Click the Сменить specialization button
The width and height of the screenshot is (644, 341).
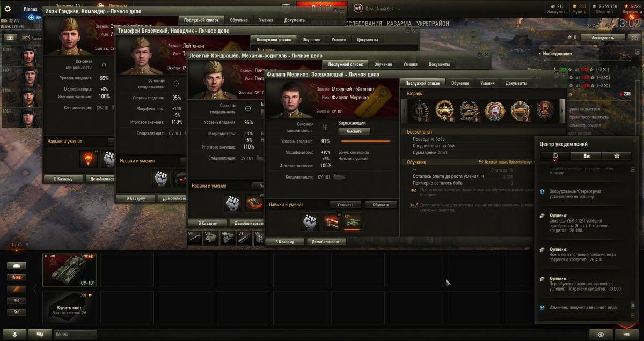pos(354,131)
